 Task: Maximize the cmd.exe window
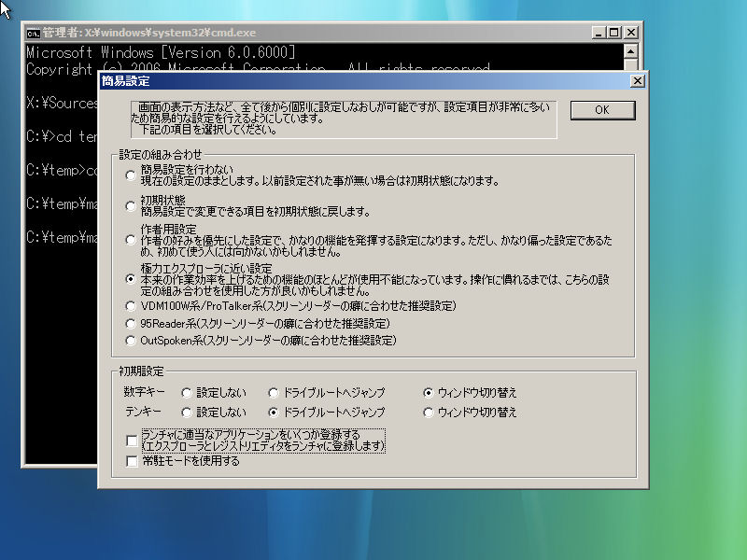point(614,33)
